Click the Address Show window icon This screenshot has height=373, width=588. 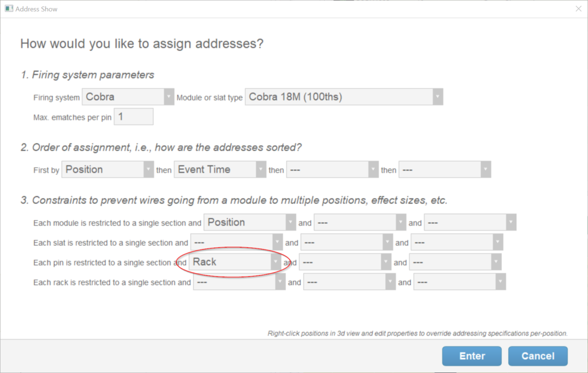[8, 9]
